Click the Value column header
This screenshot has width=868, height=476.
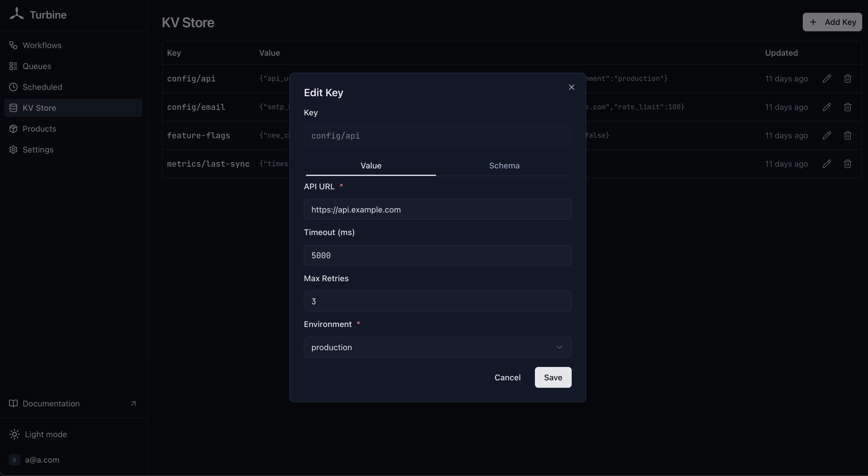pyautogui.click(x=269, y=53)
